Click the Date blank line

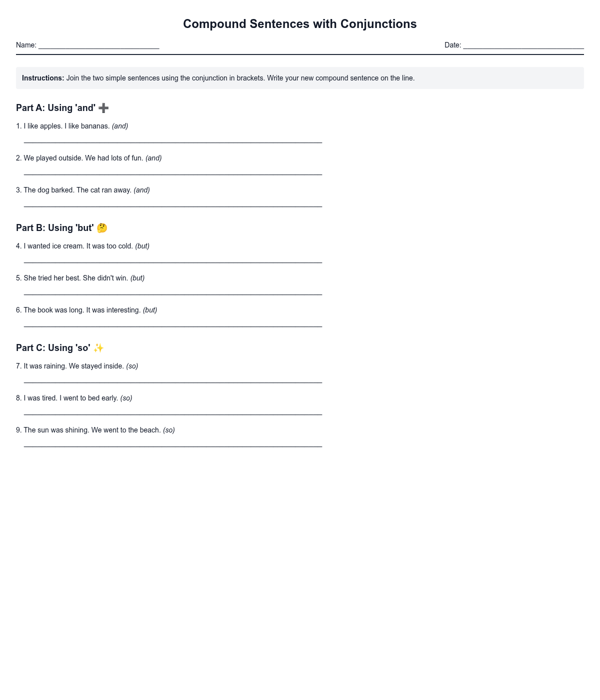point(523,45)
